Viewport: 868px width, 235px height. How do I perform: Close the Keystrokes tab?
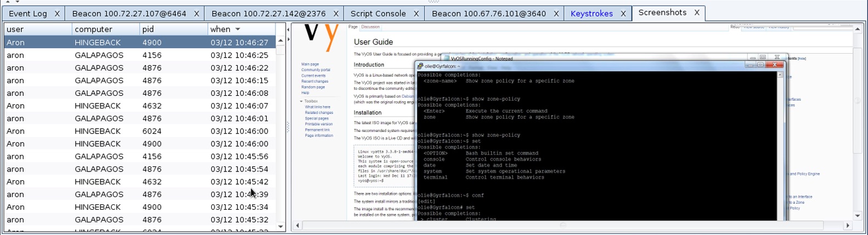click(623, 14)
